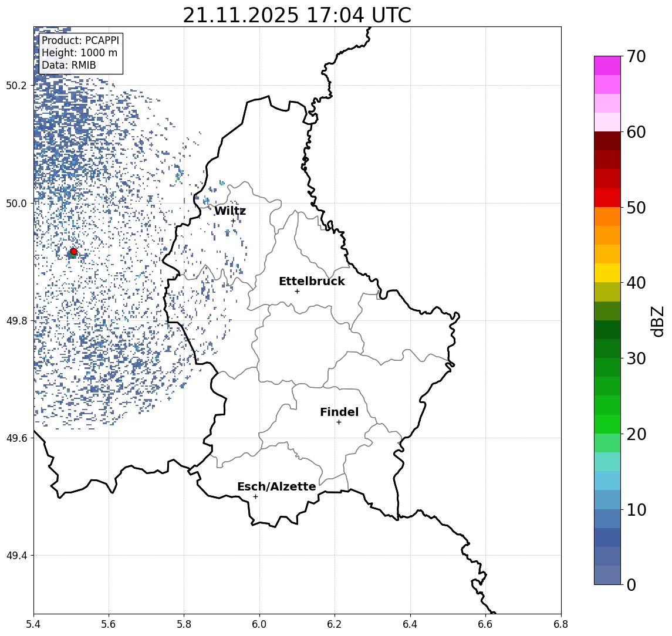The image size is (672, 636).
Task: Click the longitude axis label 6.4
Action: pyautogui.click(x=410, y=624)
